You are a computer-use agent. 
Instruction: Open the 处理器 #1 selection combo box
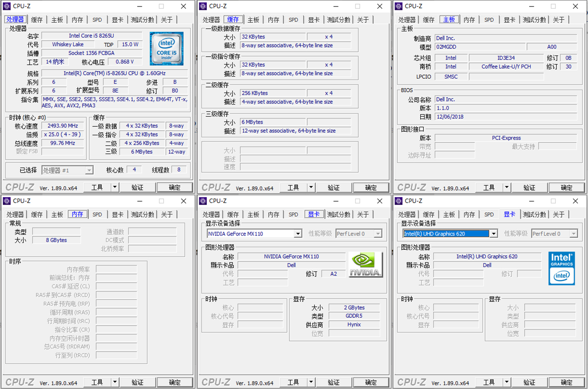(x=68, y=170)
